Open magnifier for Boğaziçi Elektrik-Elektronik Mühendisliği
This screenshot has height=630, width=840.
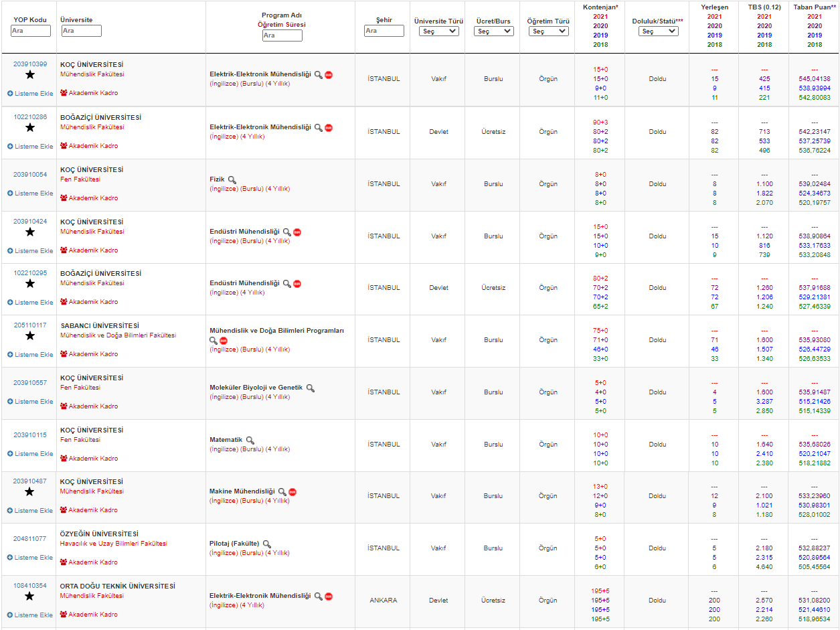pyautogui.click(x=319, y=128)
